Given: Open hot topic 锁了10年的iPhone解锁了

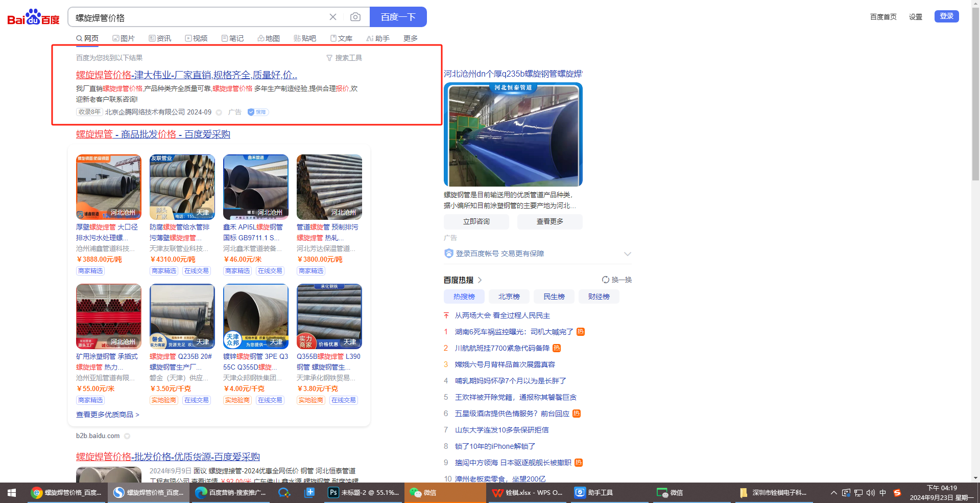Looking at the screenshot, I should tap(495, 446).
